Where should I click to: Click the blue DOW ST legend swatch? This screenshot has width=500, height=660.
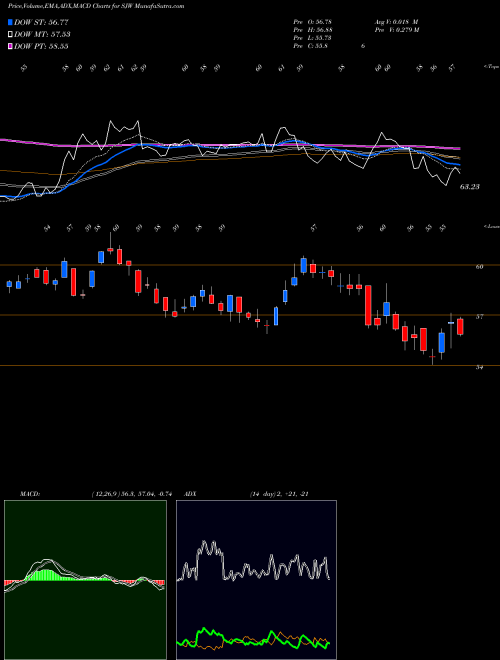tap(10, 22)
